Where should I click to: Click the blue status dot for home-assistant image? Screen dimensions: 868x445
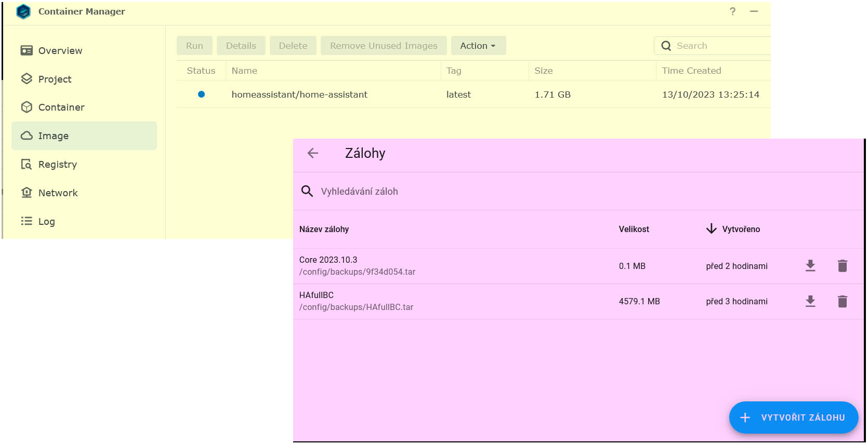pos(201,95)
